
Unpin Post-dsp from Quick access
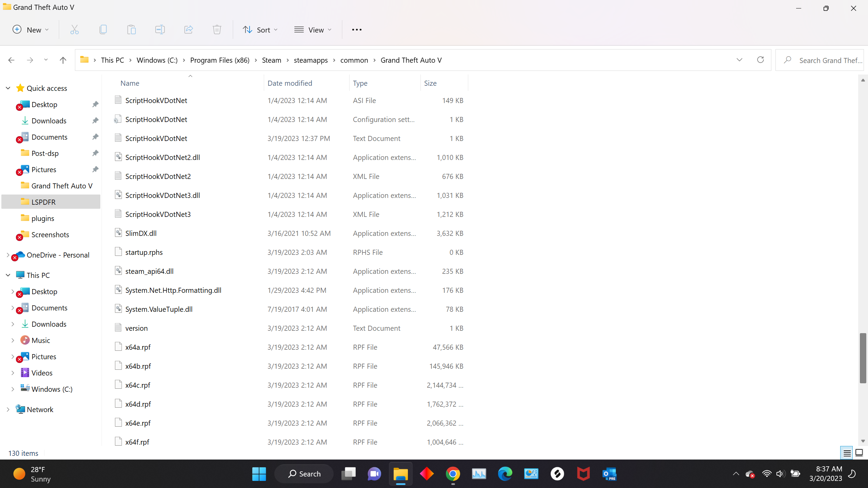pyautogui.click(x=95, y=153)
